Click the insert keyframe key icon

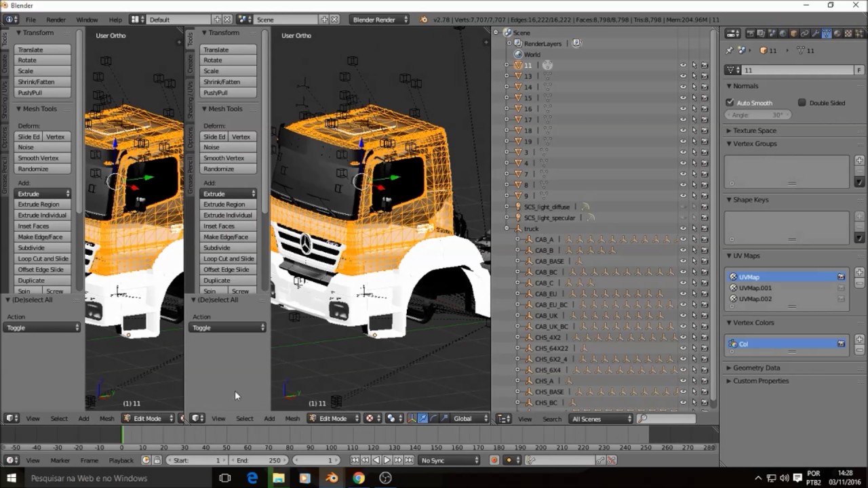[600, 460]
